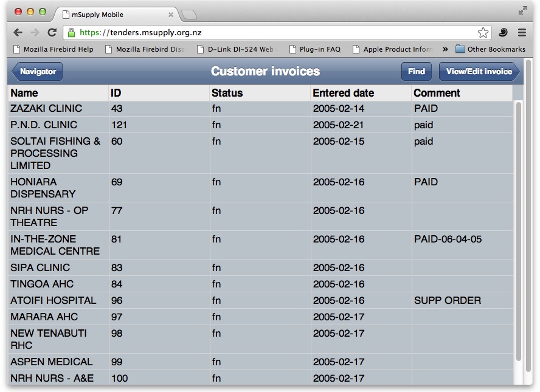Screen dimensions: 540x392
Task: Open the Mozilla Firebird Help bookmark
Action: [54, 49]
